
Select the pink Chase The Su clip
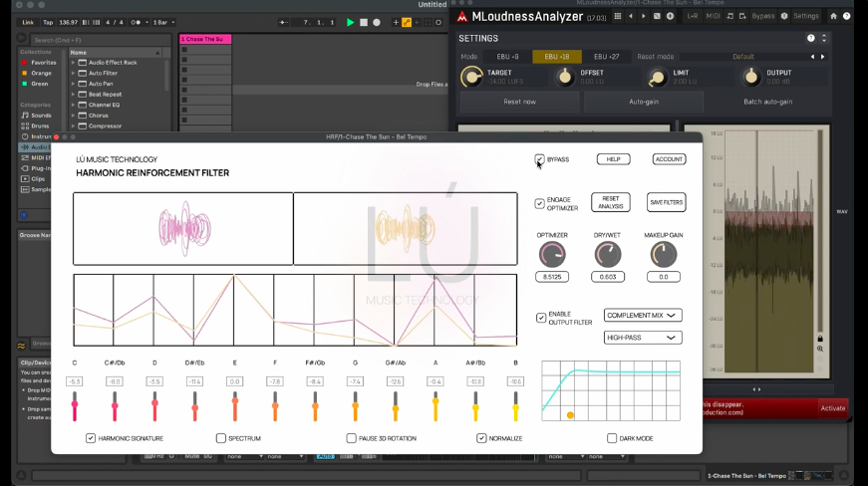coord(205,39)
